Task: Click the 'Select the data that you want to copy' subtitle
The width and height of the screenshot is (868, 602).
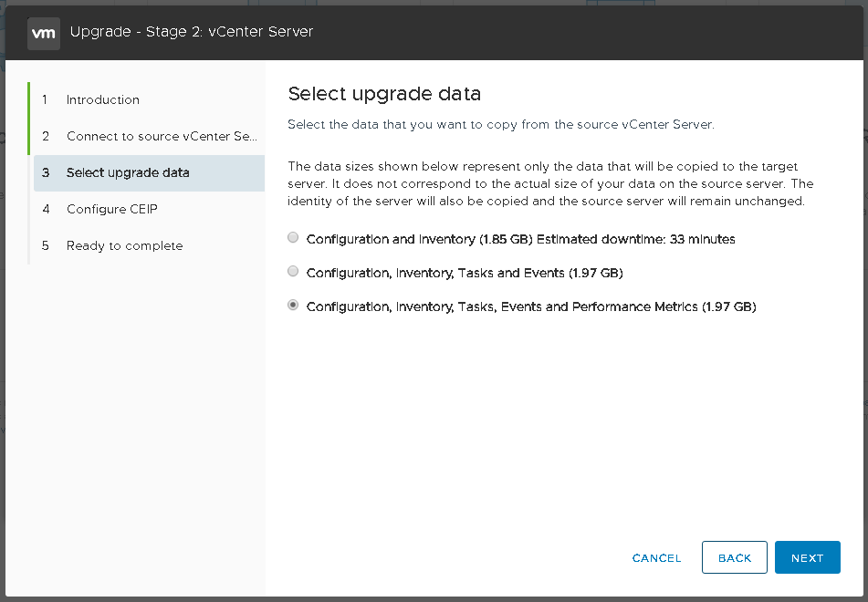Action: (500, 124)
